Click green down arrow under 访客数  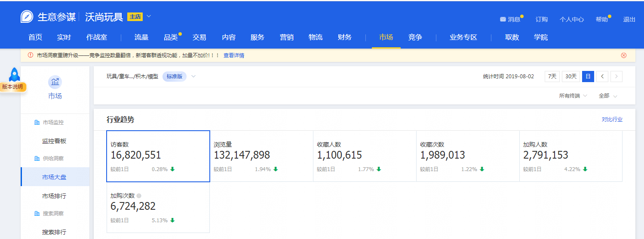point(172,169)
